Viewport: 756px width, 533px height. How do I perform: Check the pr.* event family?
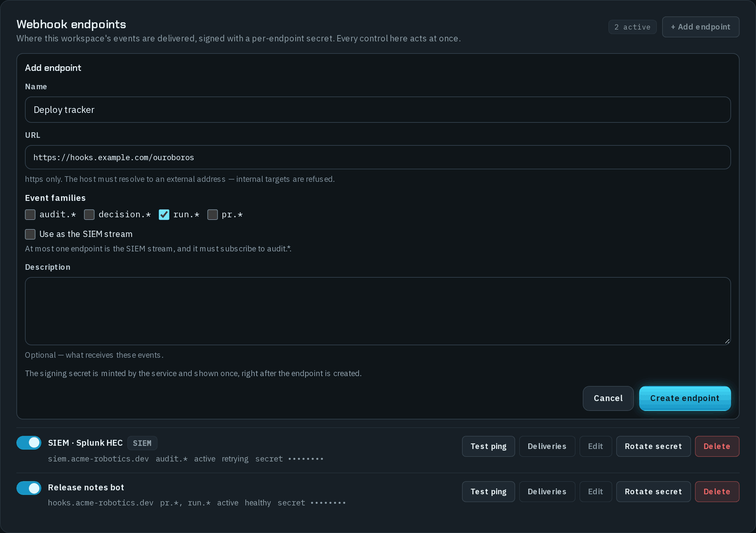tap(212, 214)
